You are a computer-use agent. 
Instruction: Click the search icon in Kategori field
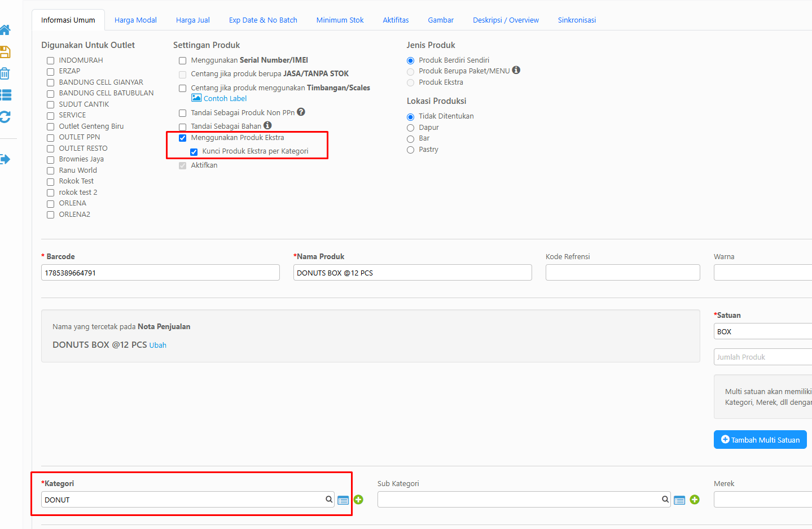(329, 499)
